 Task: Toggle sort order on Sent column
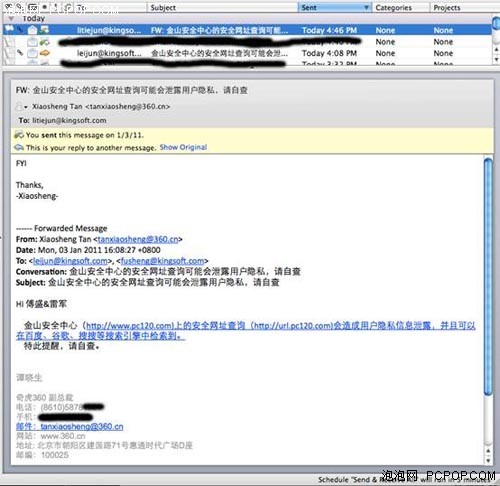pyautogui.click(x=334, y=7)
